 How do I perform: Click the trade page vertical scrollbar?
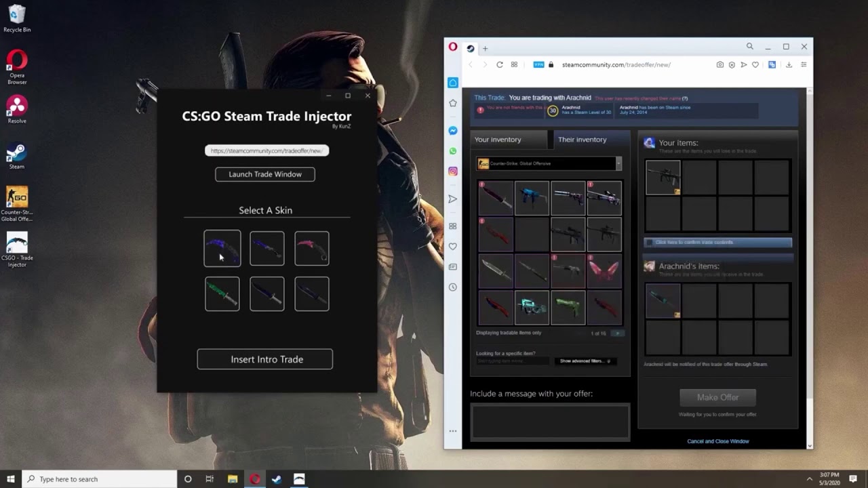809,268
